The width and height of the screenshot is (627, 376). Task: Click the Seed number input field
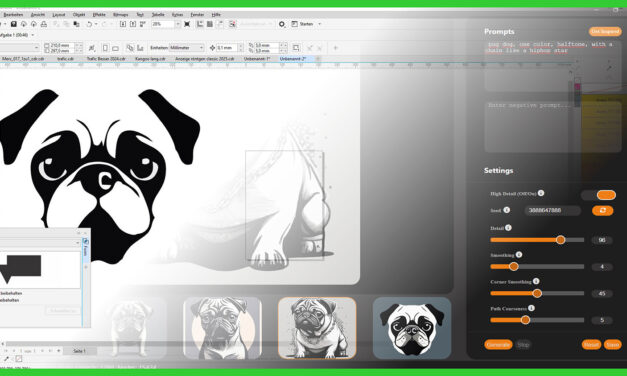[553, 210]
